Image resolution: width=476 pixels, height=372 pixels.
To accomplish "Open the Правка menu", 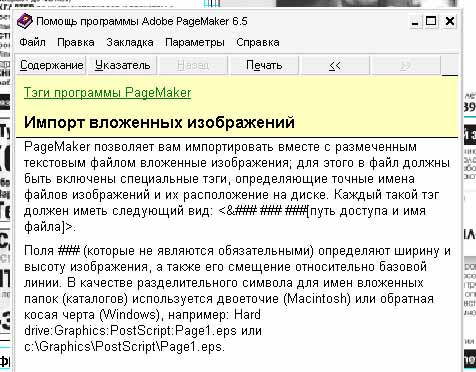I will [x=76, y=42].
